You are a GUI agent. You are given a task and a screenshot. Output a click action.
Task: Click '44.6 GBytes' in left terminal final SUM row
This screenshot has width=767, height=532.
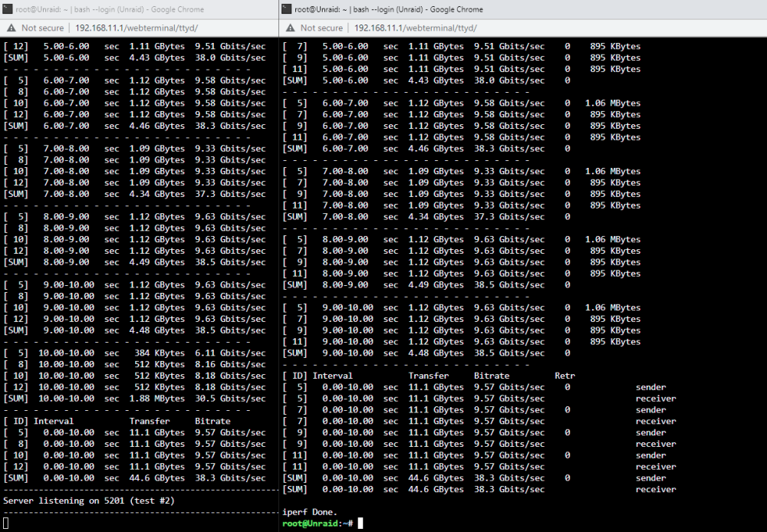pyautogui.click(x=157, y=478)
